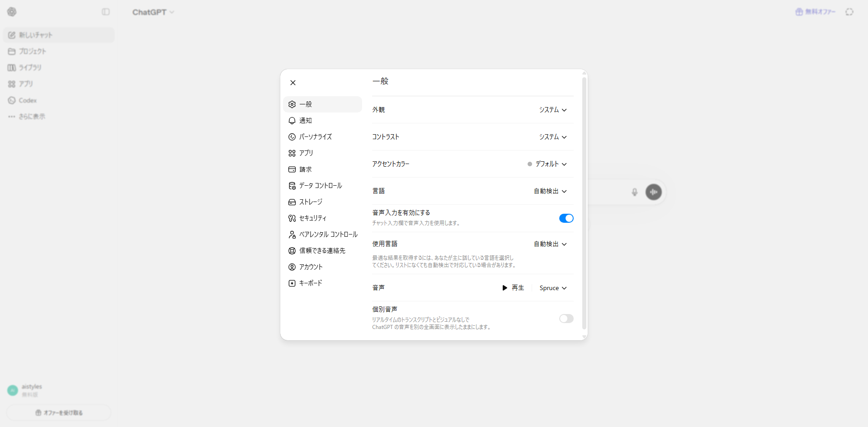Open the アクセントカラー デフォルト dropdown
Image resolution: width=868 pixels, height=427 pixels.
point(547,164)
